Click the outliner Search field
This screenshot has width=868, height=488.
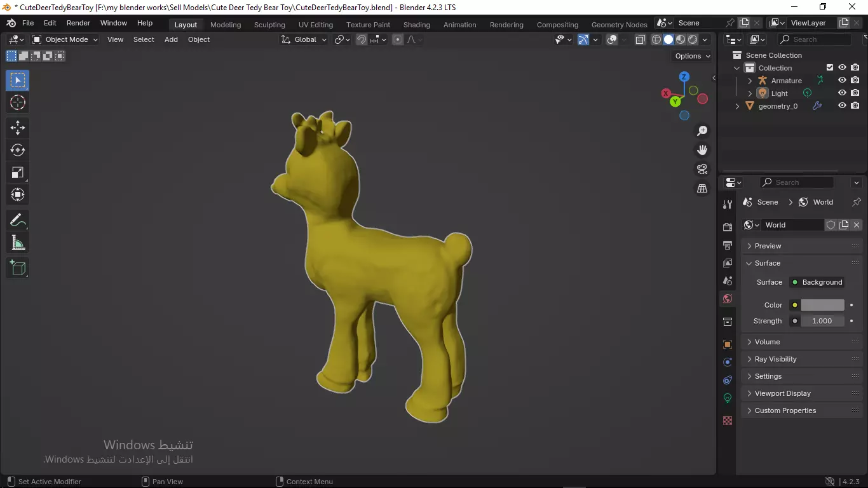(x=814, y=39)
